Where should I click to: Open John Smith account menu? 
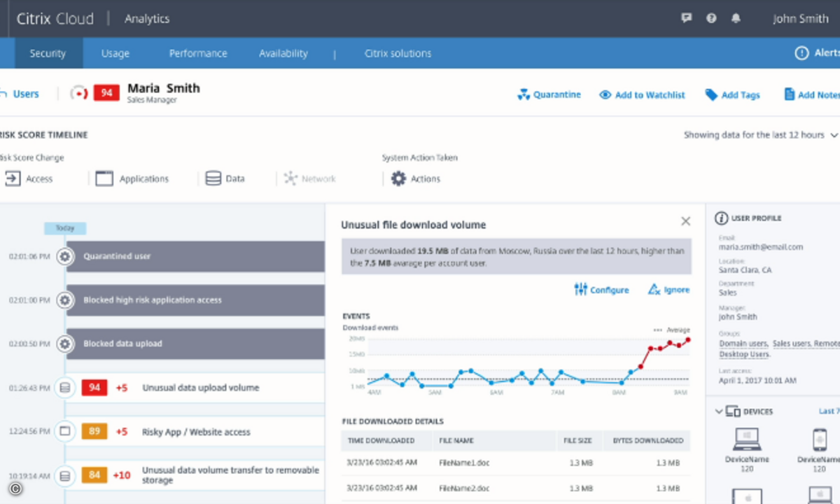tap(801, 19)
